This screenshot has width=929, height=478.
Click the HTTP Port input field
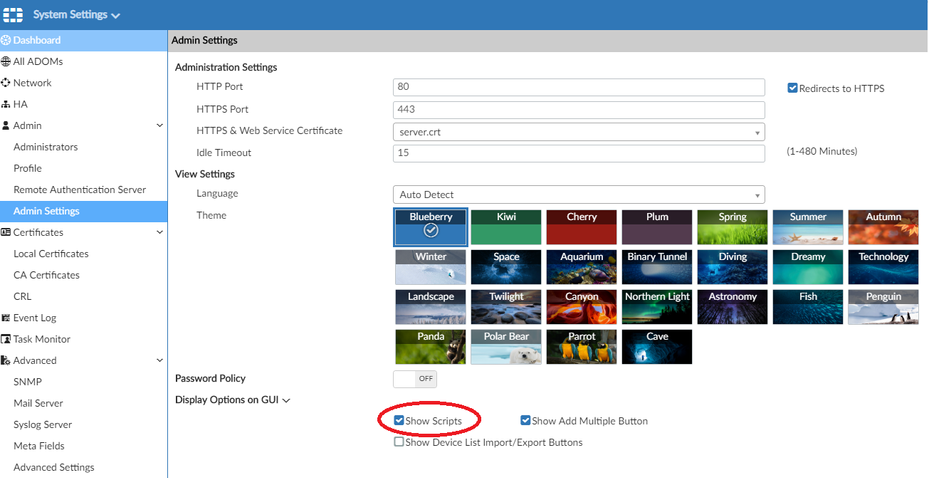click(579, 86)
